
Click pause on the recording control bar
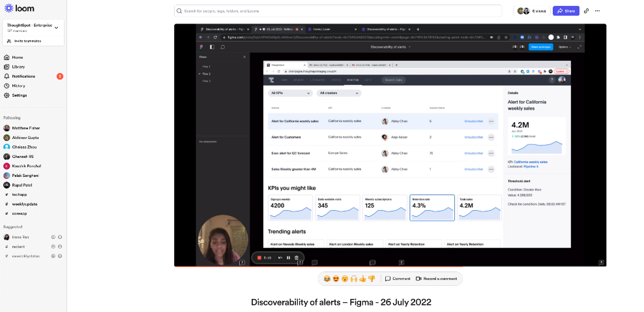[288, 258]
